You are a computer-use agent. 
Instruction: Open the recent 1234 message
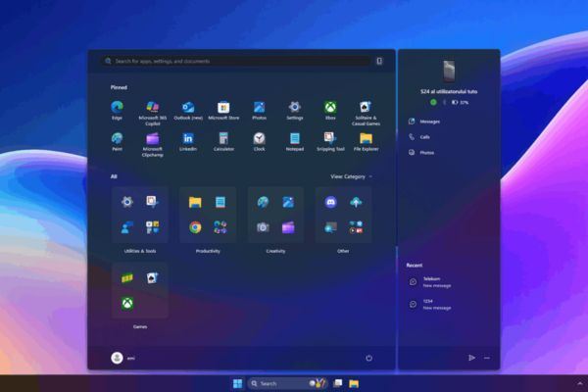tap(430, 304)
